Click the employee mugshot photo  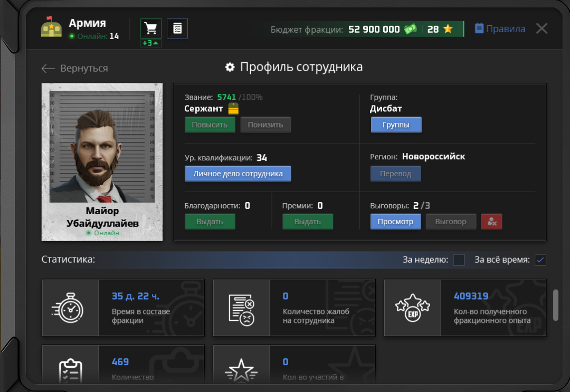coord(102,147)
